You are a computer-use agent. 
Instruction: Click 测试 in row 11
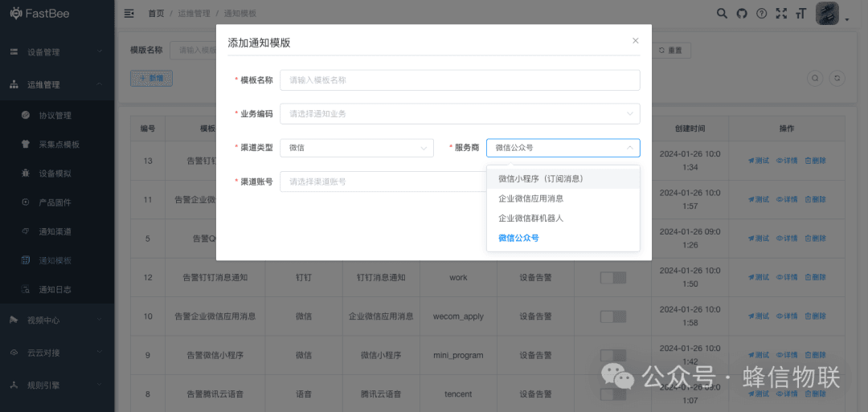coord(759,200)
